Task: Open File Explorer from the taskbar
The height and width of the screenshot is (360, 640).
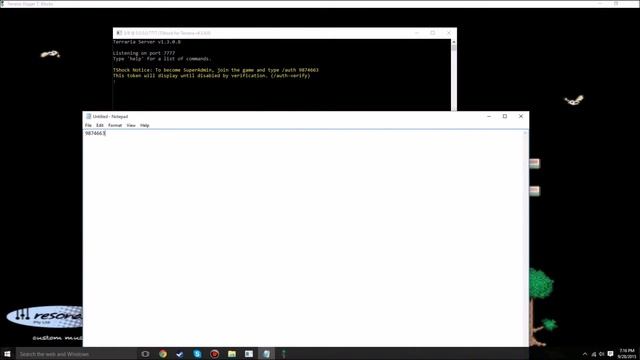Action: point(232,354)
